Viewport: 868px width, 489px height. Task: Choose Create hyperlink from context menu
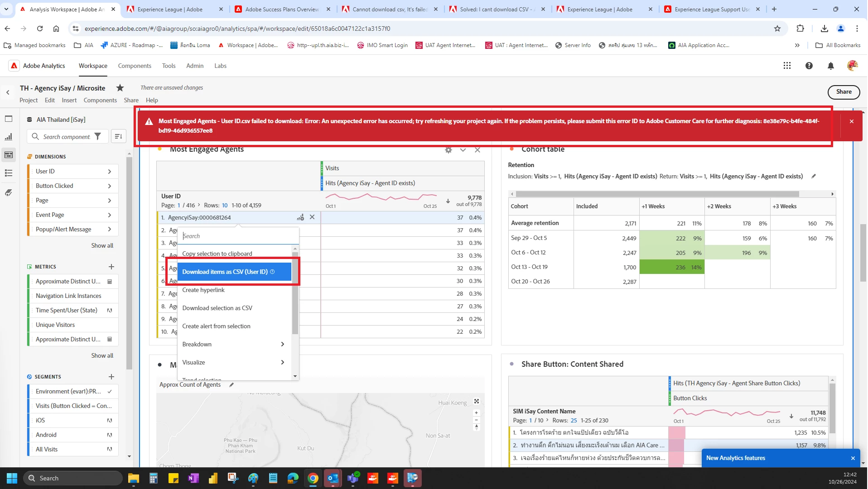click(234, 290)
